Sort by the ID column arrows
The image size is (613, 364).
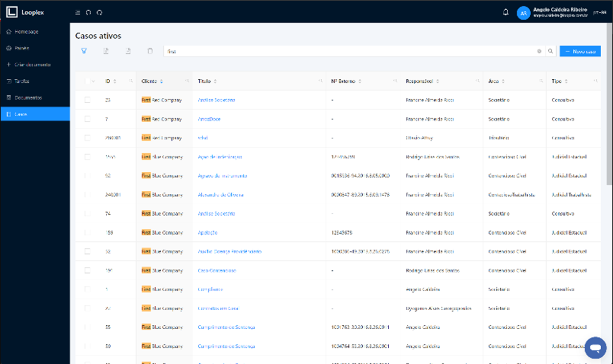115,81
